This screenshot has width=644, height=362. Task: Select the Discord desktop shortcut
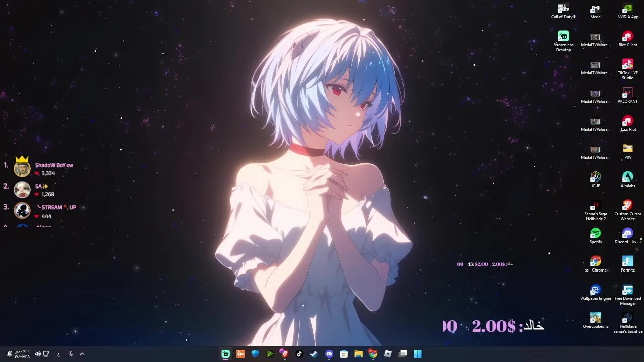628,237
